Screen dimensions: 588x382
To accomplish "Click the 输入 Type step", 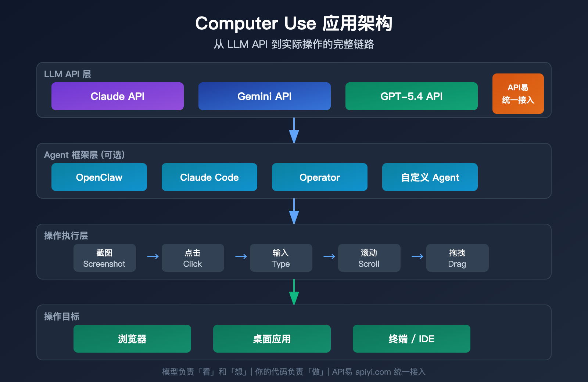I will tap(281, 258).
